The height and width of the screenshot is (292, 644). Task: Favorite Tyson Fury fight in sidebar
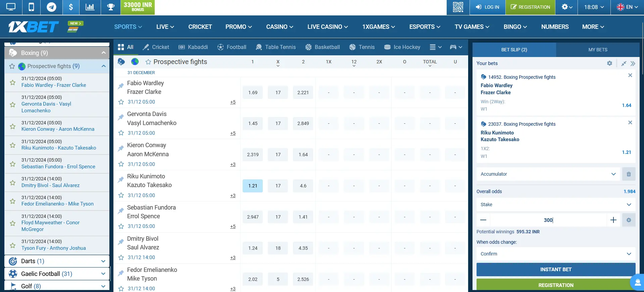[13, 245]
